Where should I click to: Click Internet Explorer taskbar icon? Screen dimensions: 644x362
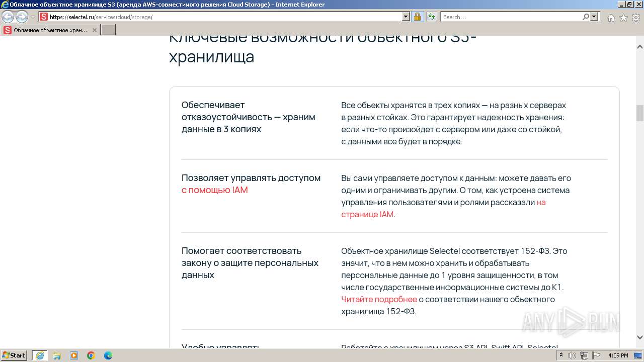coord(40,355)
